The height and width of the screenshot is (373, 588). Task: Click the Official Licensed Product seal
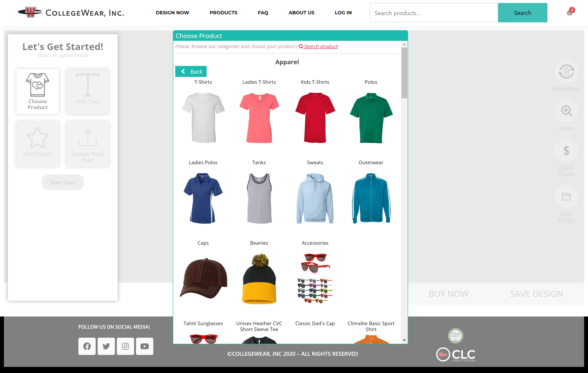pos(456,336)
